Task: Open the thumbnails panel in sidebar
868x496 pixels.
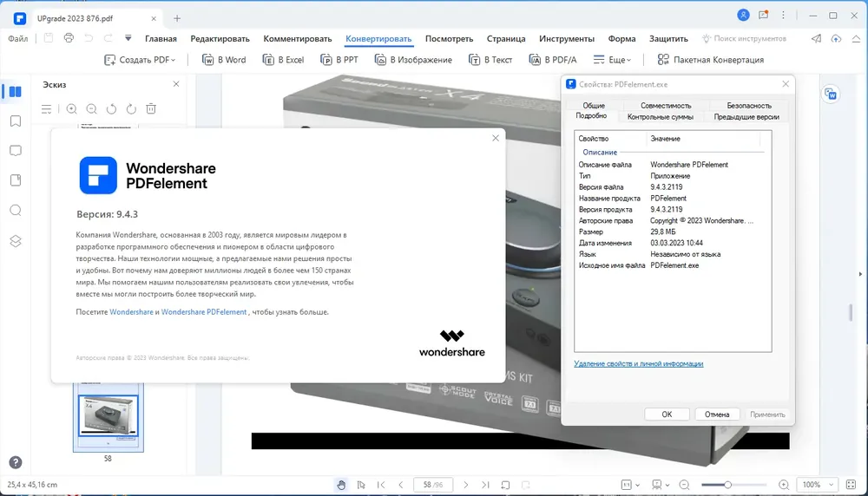Action: click(15, 92)
